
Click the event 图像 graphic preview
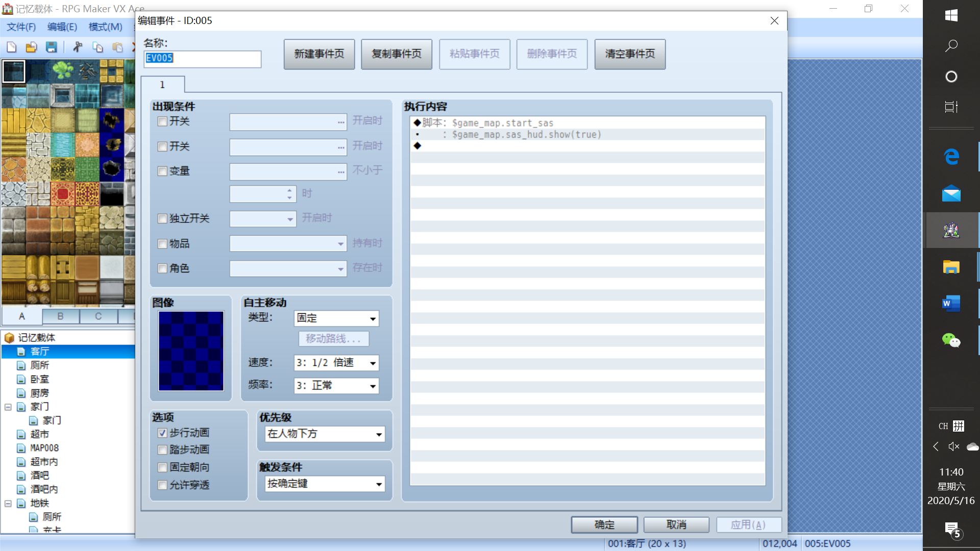(191, 351)
